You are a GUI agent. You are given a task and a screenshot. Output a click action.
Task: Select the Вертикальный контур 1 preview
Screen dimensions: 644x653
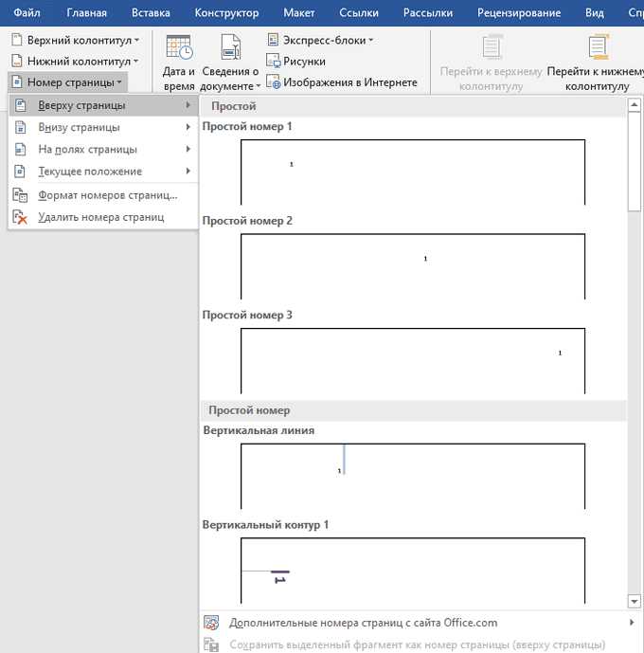coord(413,571)
